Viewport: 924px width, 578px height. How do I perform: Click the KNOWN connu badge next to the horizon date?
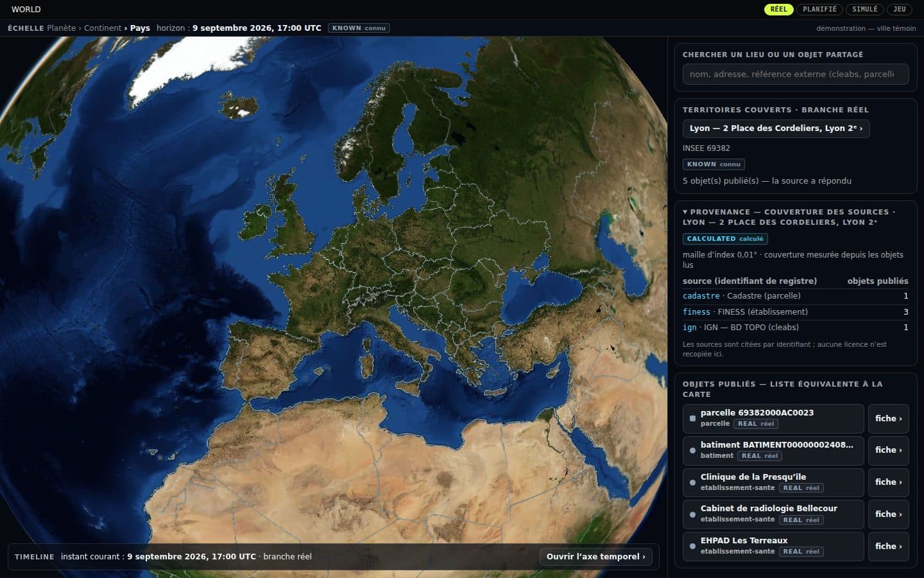[359, 28]
